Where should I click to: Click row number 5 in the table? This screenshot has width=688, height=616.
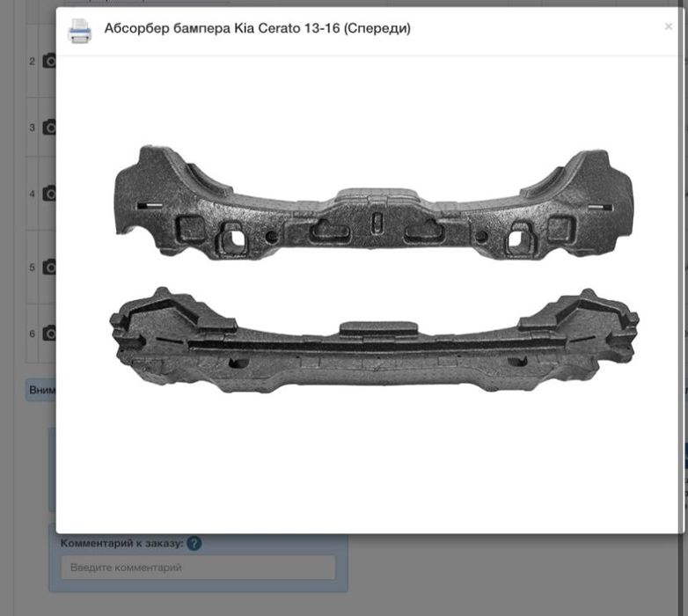32,268
